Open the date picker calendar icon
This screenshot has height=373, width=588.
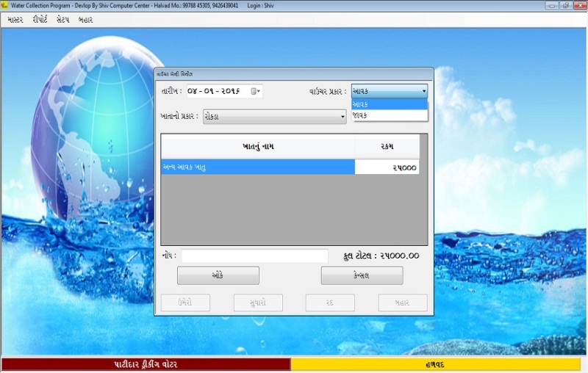[254, 92]
